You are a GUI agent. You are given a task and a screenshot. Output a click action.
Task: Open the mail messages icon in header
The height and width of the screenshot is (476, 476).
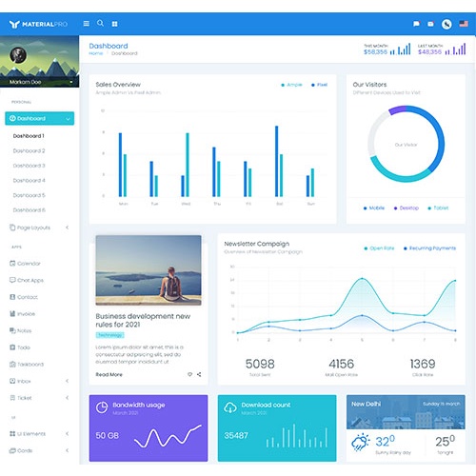pyautogui.click(x=430, y=24)
